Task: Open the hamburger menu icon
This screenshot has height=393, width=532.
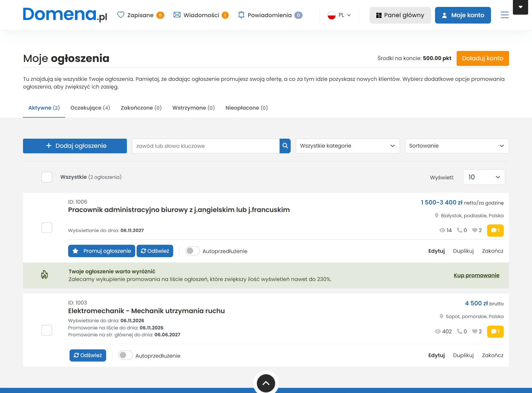Action: tap(505, 15)
